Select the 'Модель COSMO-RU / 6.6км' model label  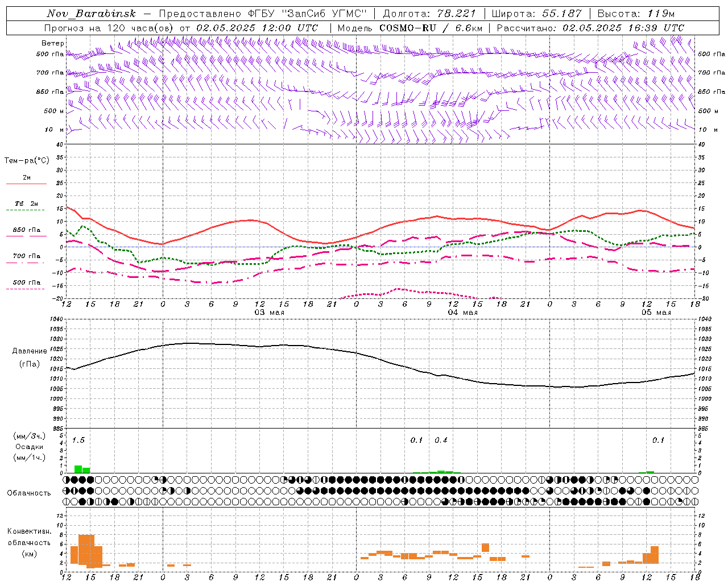(410, 28)
